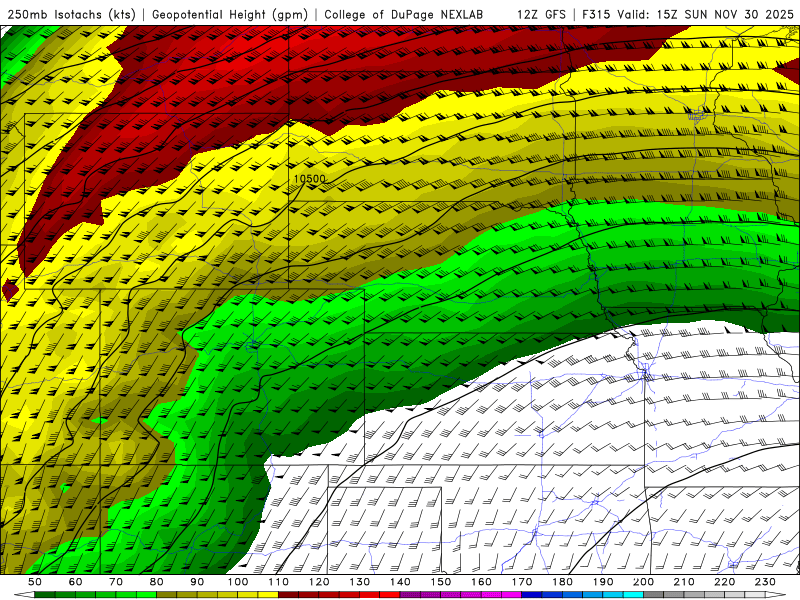Click the '120' value on the color scale
The height and width of the screenshot is (600, 800).
point(319,582)
